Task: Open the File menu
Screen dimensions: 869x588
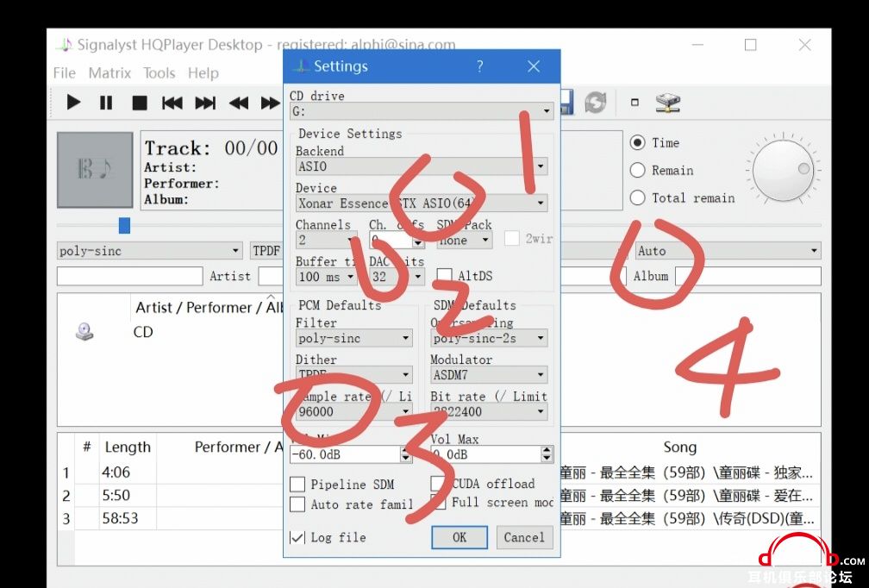Action: coord(65,73)
